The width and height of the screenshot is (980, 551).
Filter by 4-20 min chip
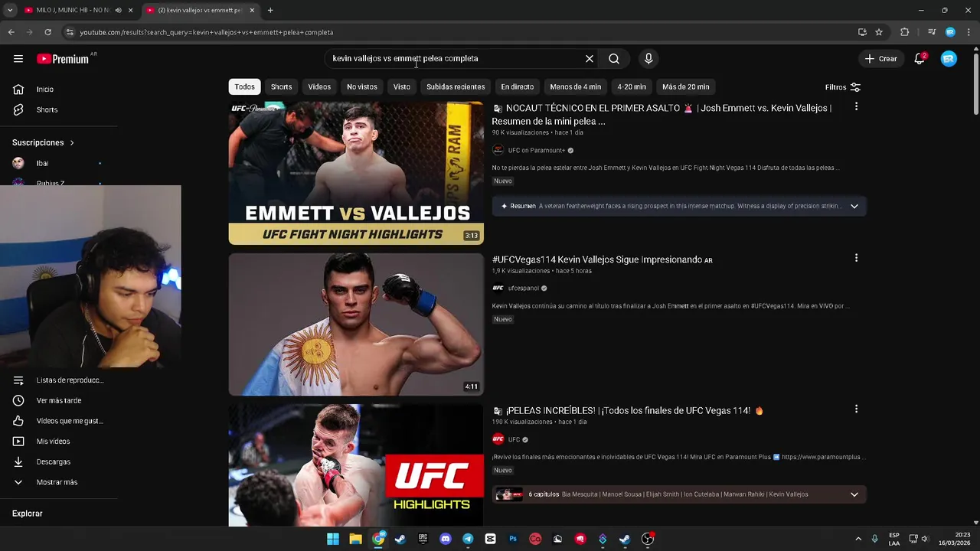point(632,86)
